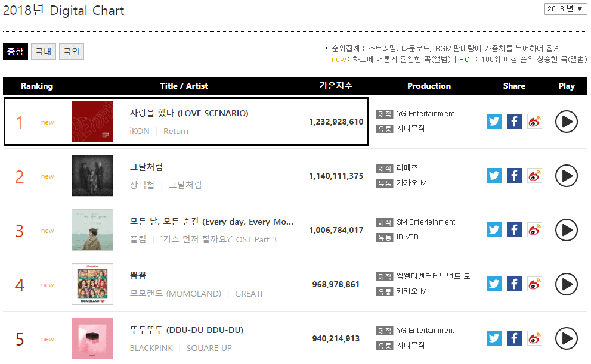Image resolution: width=591 pixels, height=364 pixels.
Task: Open the iKON artist link
Action: click(x=140, y=131)
